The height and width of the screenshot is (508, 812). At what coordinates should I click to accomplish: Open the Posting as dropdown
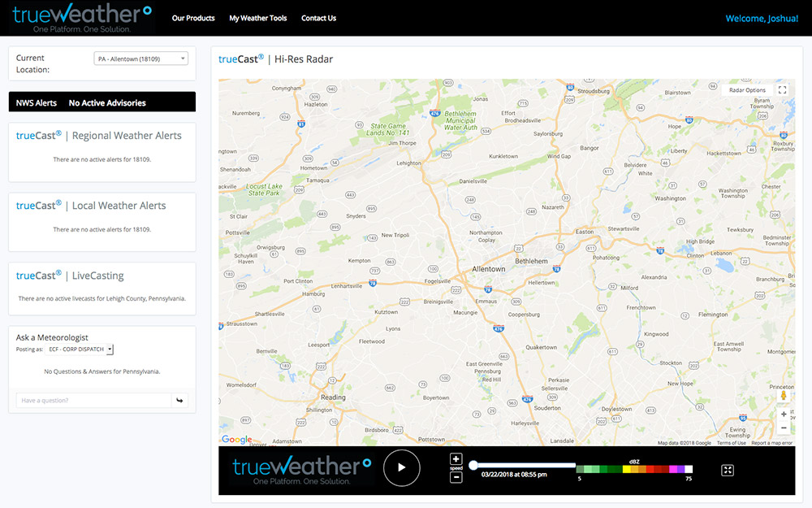point(80,350)
